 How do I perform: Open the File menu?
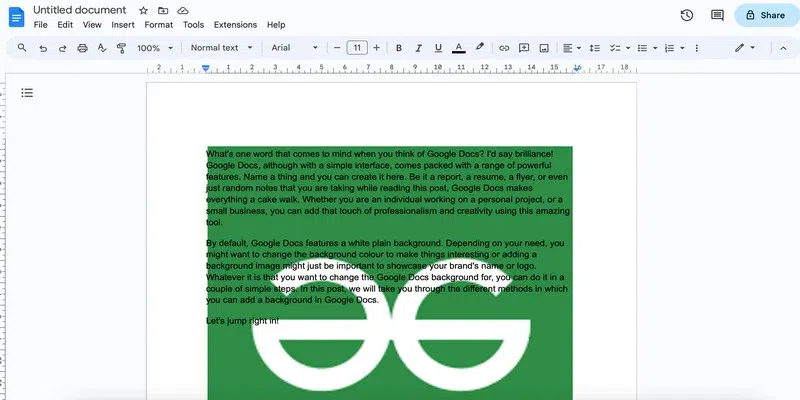[40, 24]
